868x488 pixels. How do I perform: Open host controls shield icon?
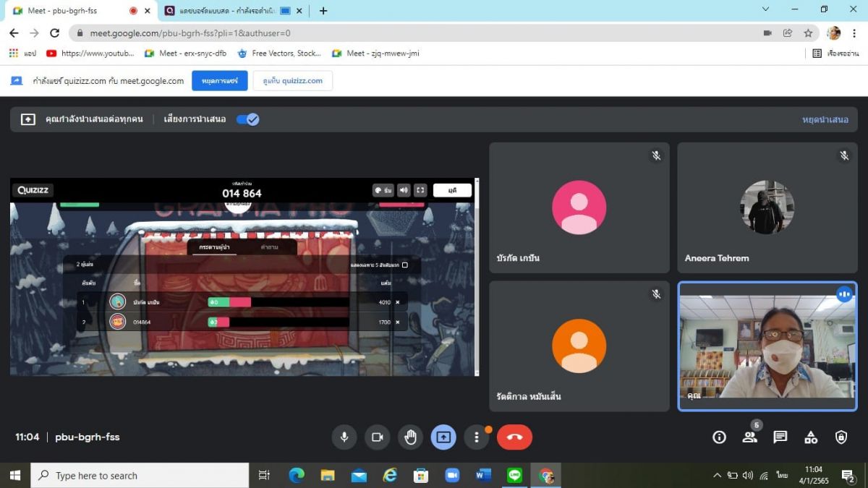coord(841,437)
